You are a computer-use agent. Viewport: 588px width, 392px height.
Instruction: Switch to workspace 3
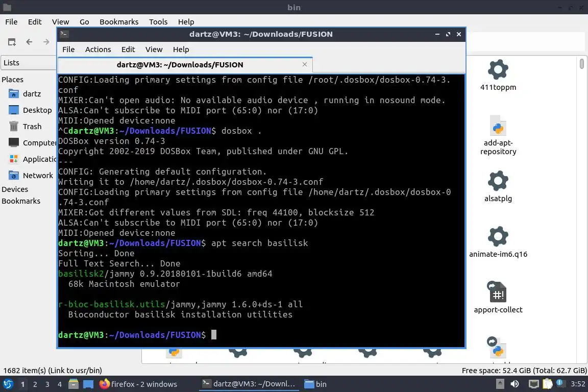tap(47, 384)
